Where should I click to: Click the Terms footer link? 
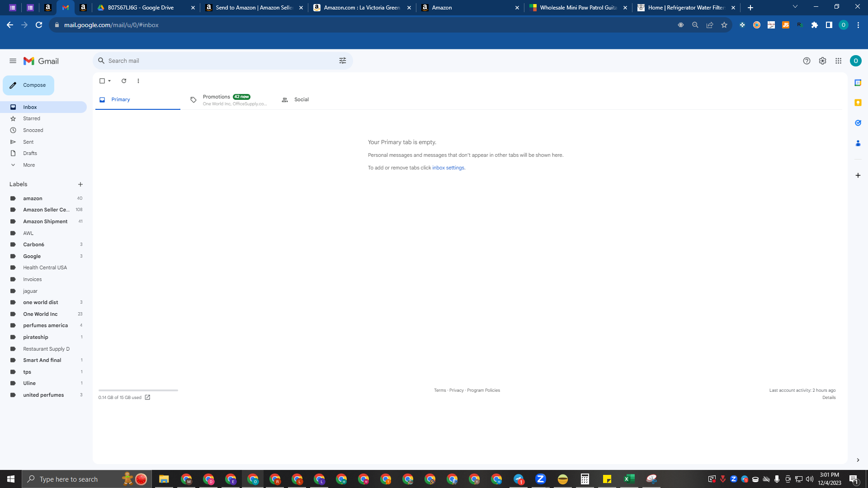440,390
